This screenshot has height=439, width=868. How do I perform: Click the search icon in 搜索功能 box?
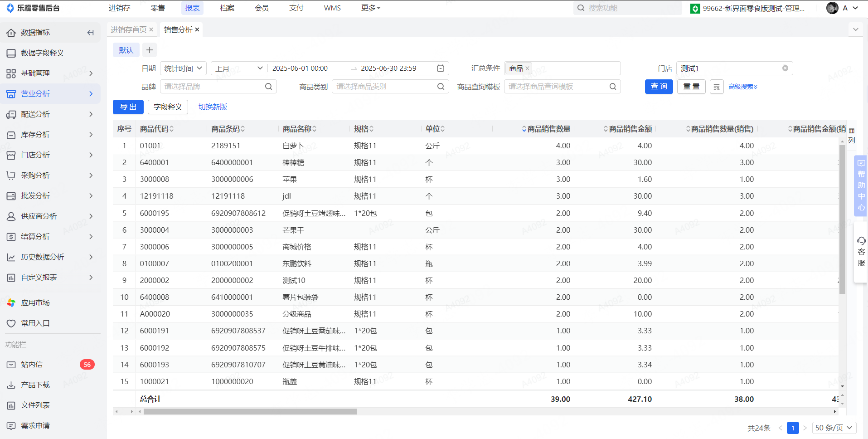[x=581, y=8]
